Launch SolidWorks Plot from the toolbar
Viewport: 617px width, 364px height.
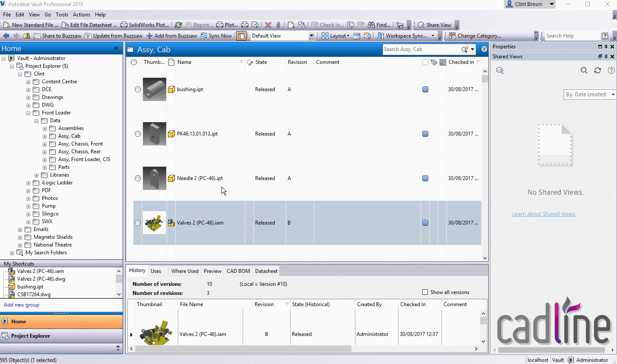pyautogui.click(x=145, y=25)
